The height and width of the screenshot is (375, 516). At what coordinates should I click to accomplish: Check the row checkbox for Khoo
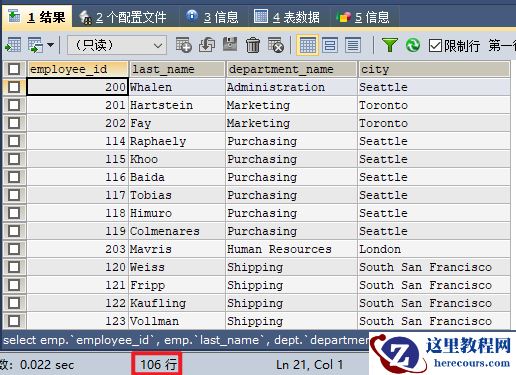tap(14, 159)
